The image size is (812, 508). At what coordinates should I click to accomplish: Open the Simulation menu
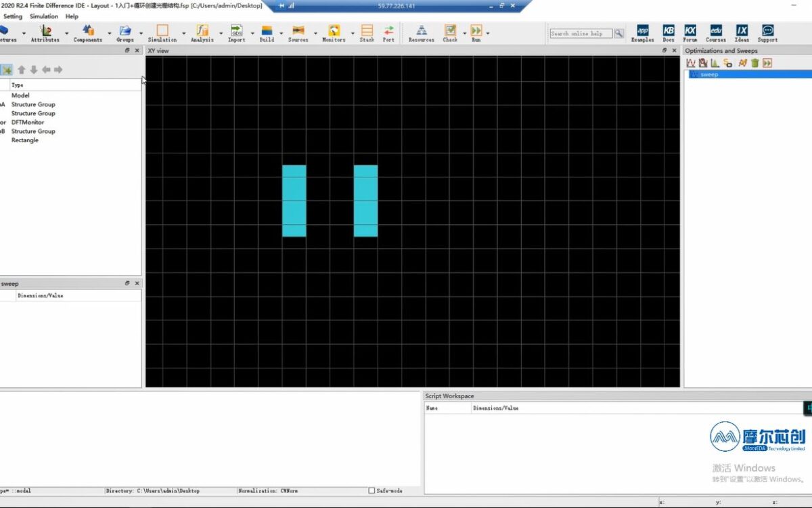click(x=44, y=16)
